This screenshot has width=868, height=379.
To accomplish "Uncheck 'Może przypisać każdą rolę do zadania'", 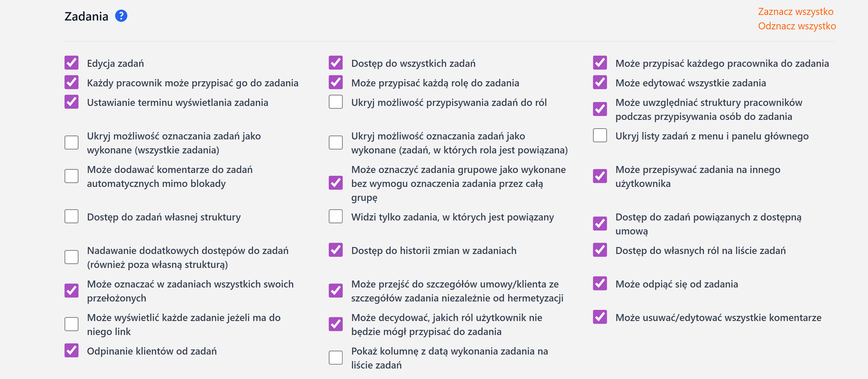I will (336, 83).
